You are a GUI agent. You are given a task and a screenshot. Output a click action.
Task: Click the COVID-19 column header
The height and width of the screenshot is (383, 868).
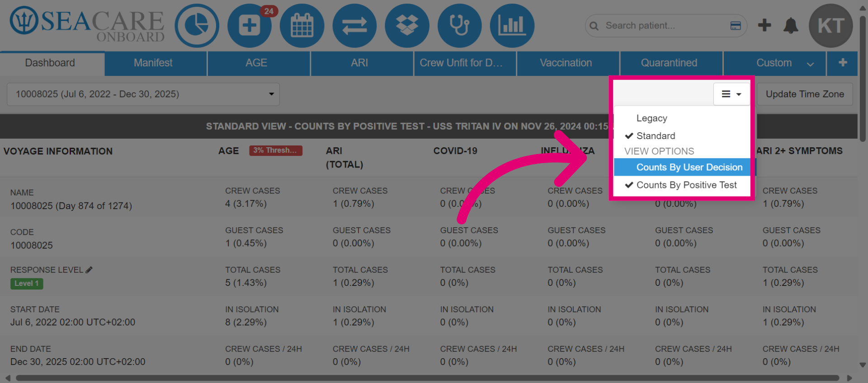pyautogui.click(x=455, y=151)
